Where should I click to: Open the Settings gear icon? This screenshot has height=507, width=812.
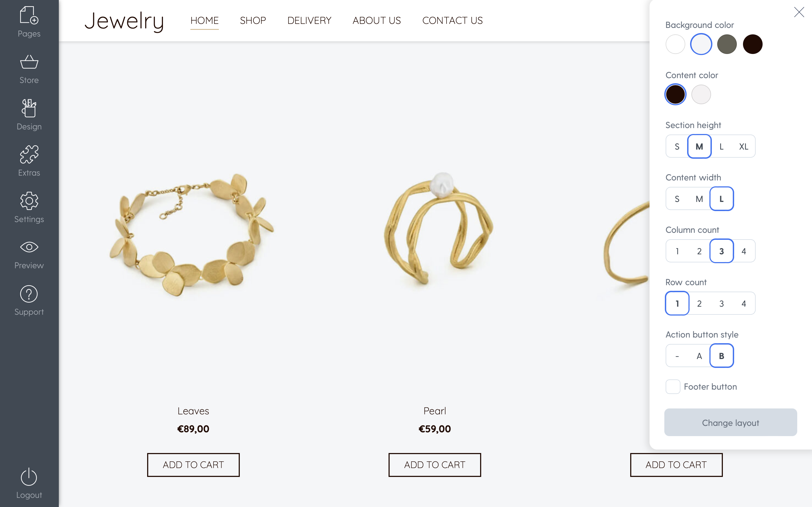pos(29,201)
